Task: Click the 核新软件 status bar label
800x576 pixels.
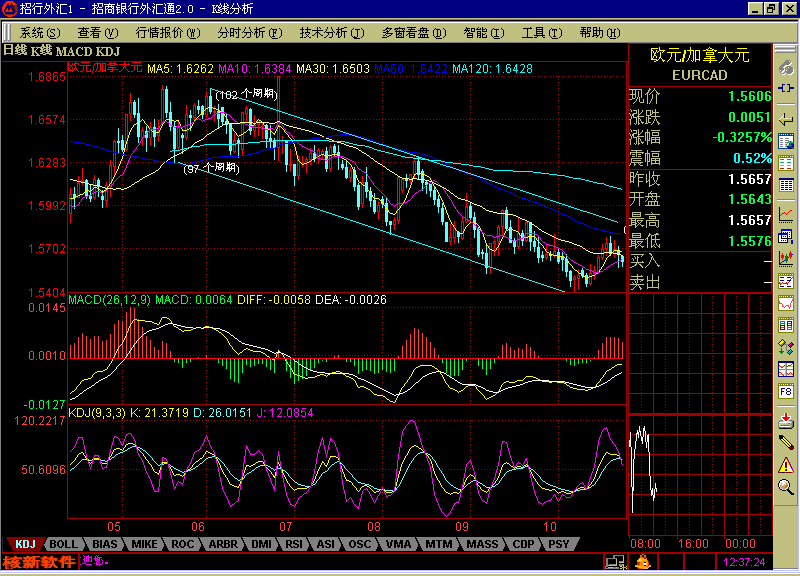Action: coord(39,562)
